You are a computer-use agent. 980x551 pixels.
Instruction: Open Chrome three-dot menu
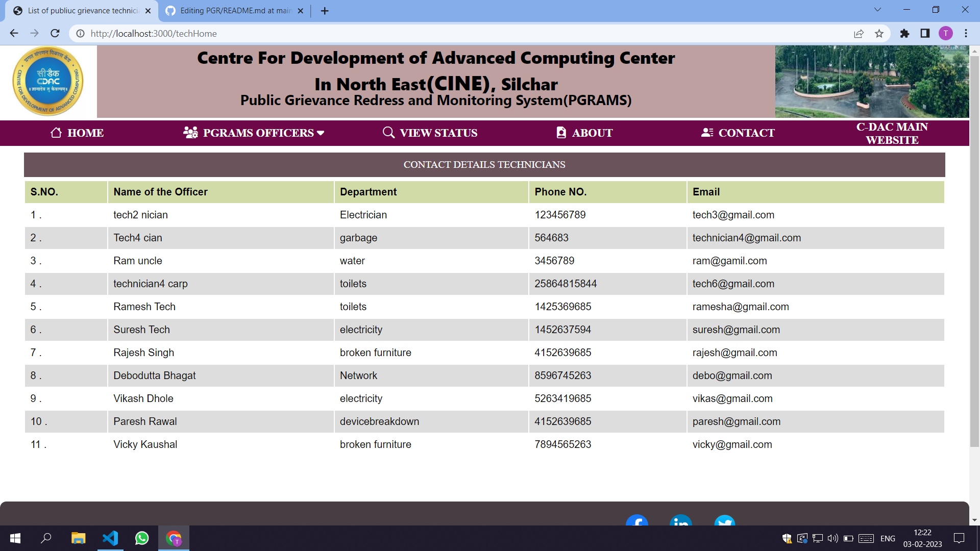click(966, 34)
